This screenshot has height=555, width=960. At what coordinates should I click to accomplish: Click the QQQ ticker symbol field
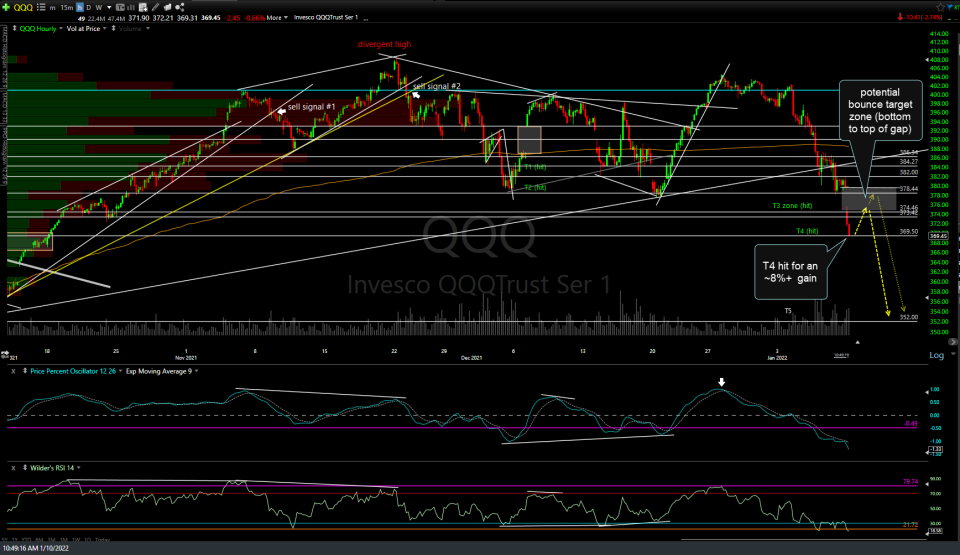click(x=23, y=7)
